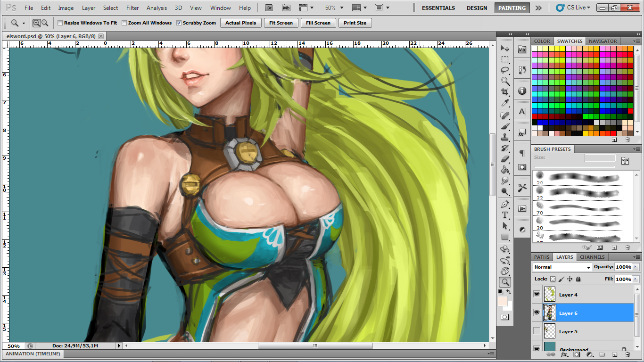
Task: Select the Clone Stamp tool
Action: point(505,137)
